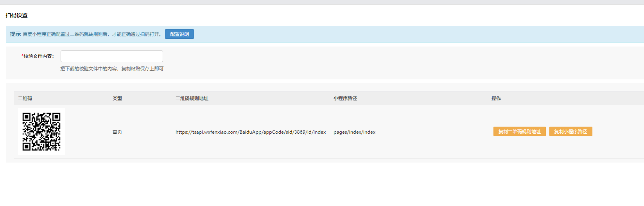The width and height of the screenshot is (644, 206).
Task: Click the 扫码设置 page heading
Action: (x=17, y=15)
